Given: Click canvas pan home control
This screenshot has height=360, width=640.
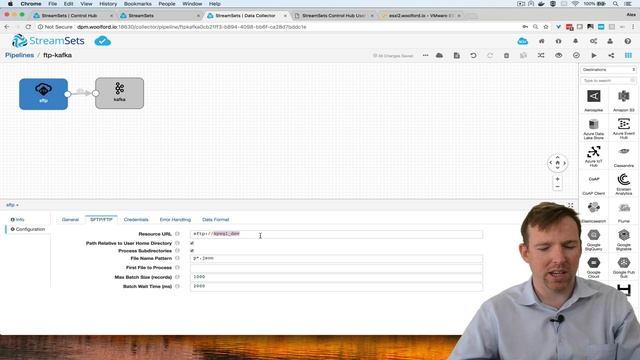Looking at the screenshot, I should tap(558, 163).
